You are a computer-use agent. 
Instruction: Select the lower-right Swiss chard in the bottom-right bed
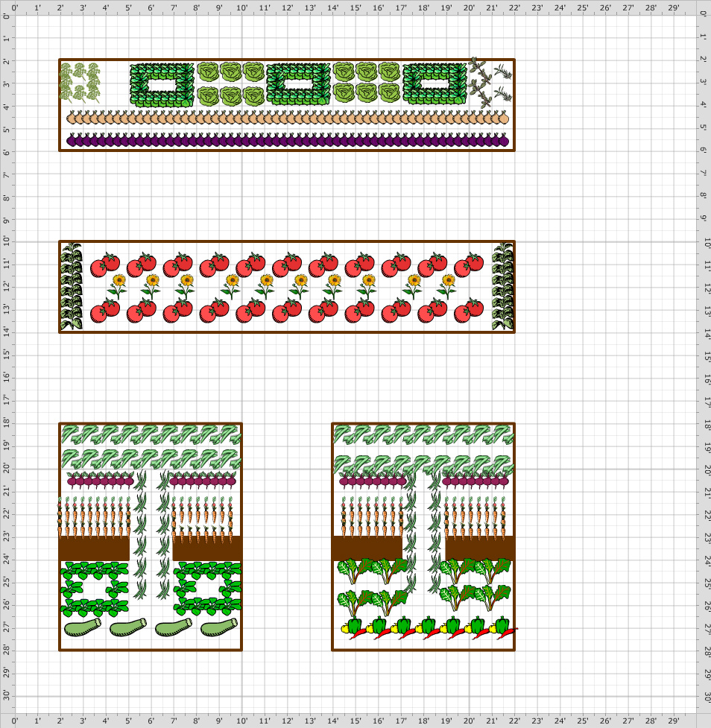pos(493,597)
